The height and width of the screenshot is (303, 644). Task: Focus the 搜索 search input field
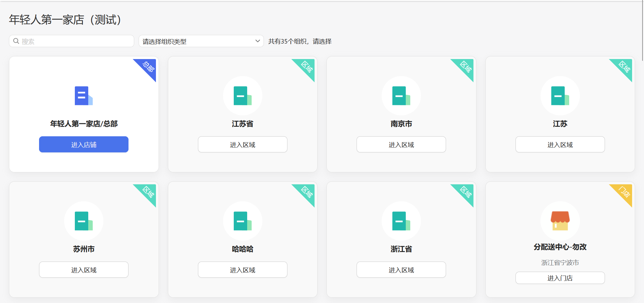click(x=72, y=41)
